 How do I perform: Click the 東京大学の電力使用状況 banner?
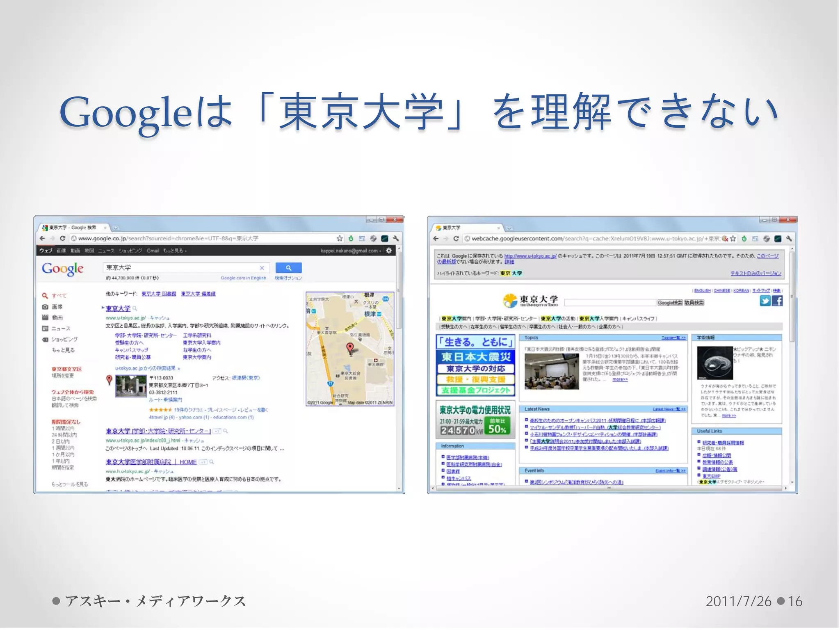[475, 419]
